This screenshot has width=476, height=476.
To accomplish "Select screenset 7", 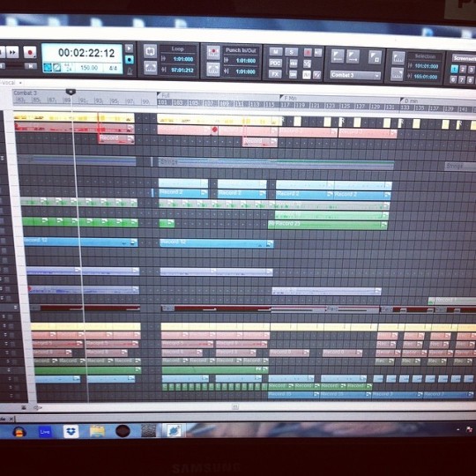I will [462, 80].
